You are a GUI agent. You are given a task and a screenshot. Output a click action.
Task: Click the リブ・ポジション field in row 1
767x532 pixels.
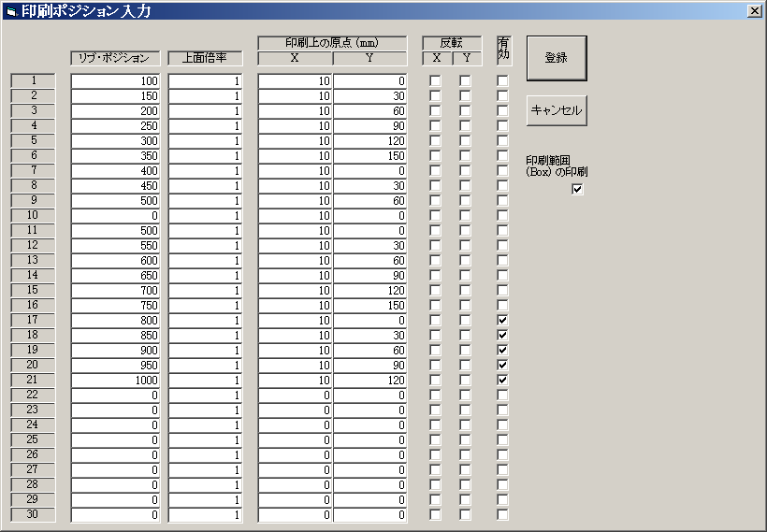[x=115, y=81]
